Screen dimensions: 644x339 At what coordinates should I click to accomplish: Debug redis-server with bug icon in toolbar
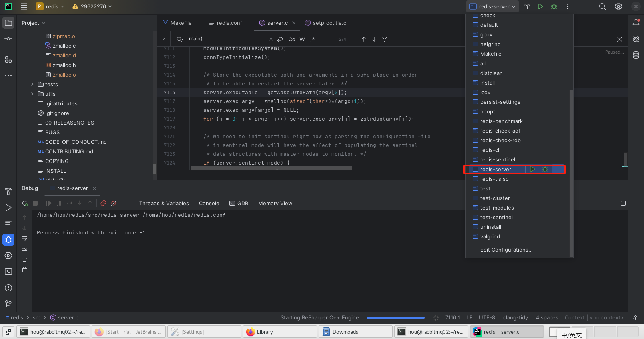[x=554, y=6]
